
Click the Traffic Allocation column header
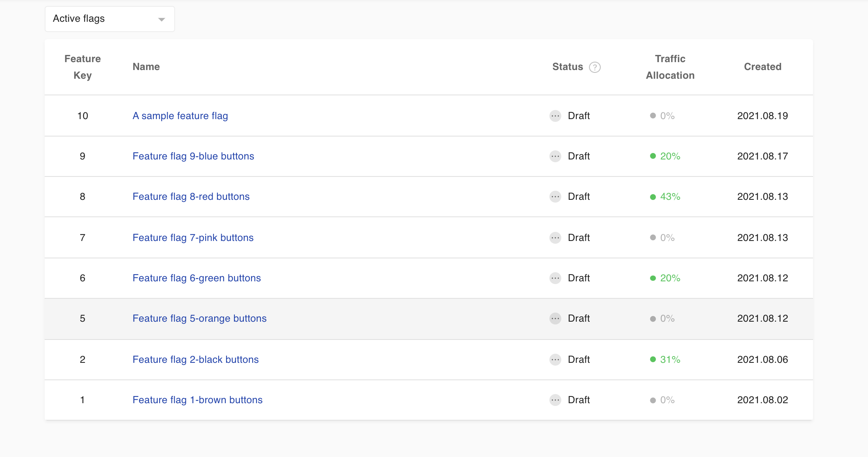tap(670, 67)
